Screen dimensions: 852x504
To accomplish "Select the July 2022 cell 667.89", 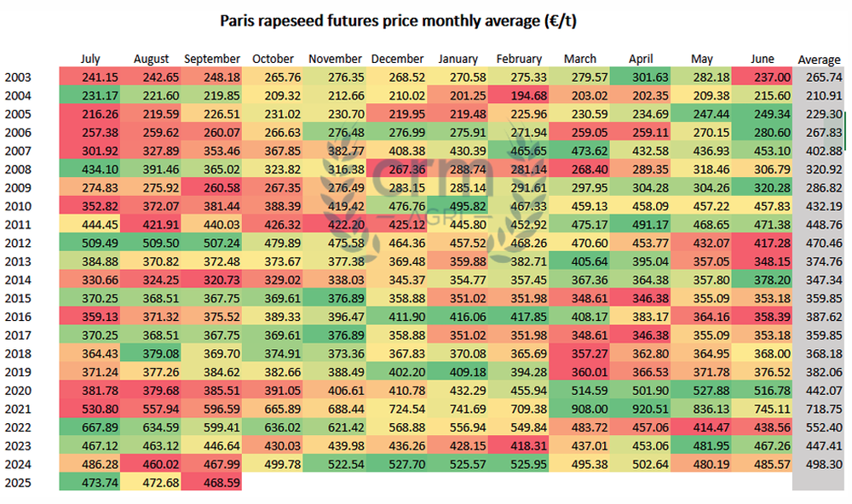I will coord(89,427).
